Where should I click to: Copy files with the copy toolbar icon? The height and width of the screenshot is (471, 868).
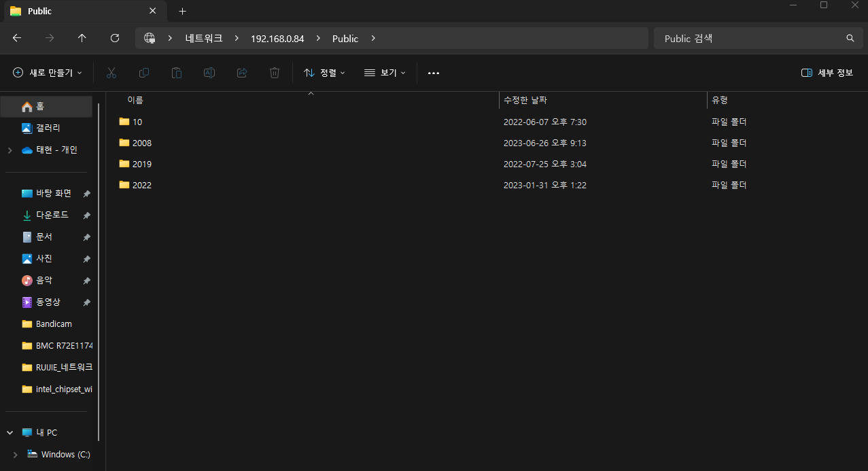144,73
